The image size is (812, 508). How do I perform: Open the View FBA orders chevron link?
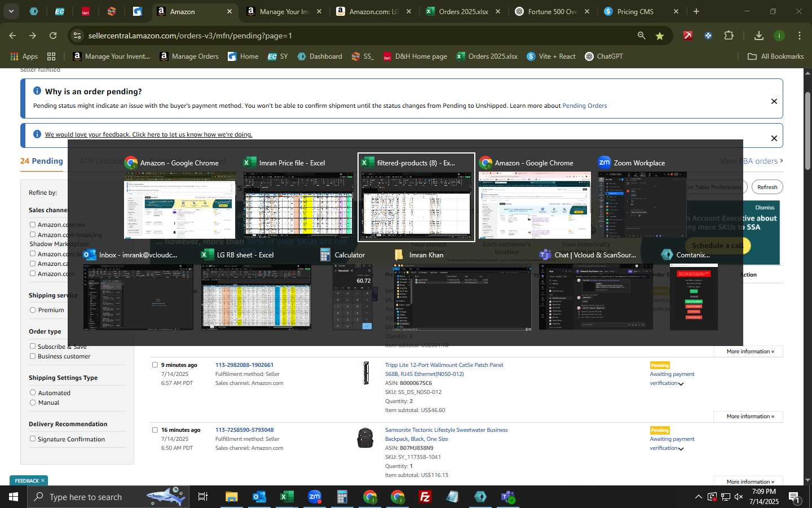tap(752, 161)
